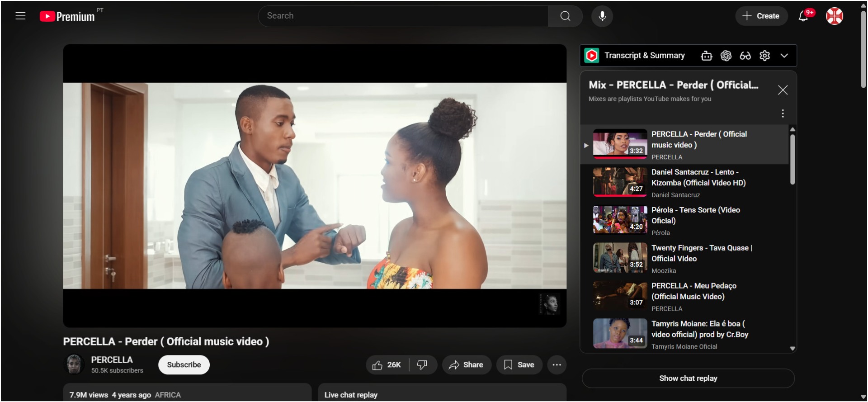The width and height of the screenshot is (868, 402).
Task: Close the Mix playlist panel
Action: [x=783, y=90]
